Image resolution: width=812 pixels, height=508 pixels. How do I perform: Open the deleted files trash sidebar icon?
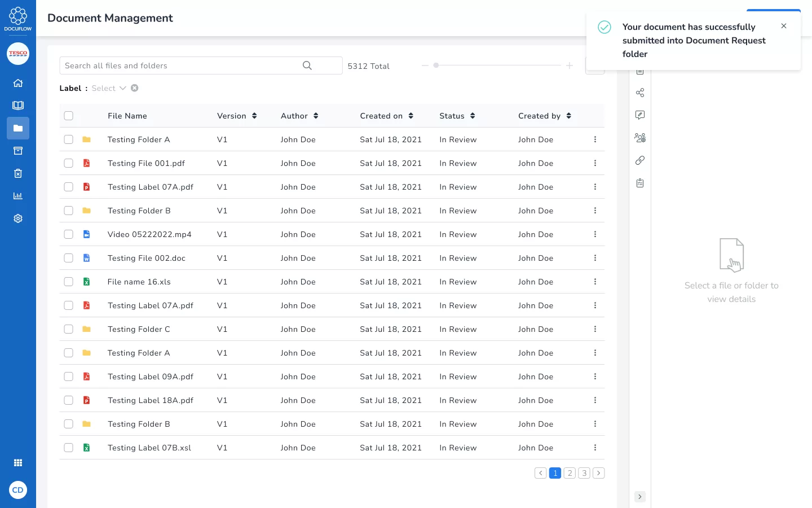click(18, 173)
